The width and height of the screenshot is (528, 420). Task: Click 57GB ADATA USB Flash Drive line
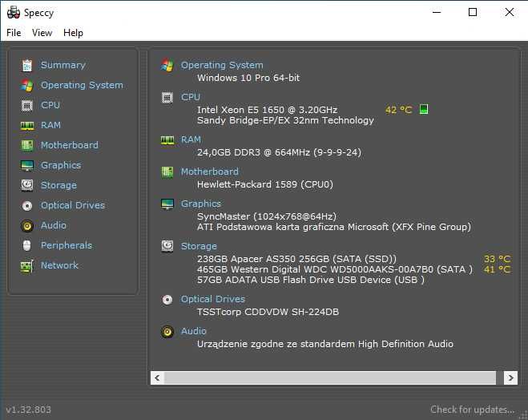pos(310,280)
